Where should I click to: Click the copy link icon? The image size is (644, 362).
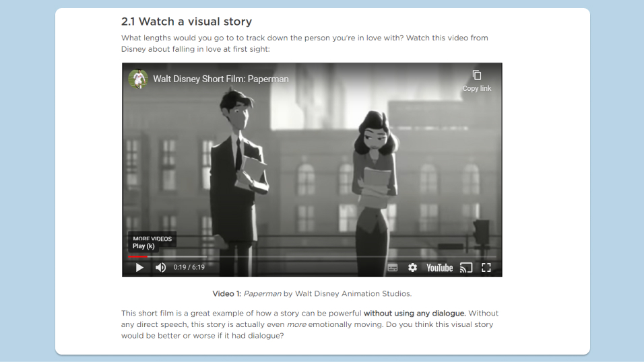coord(477,75)
